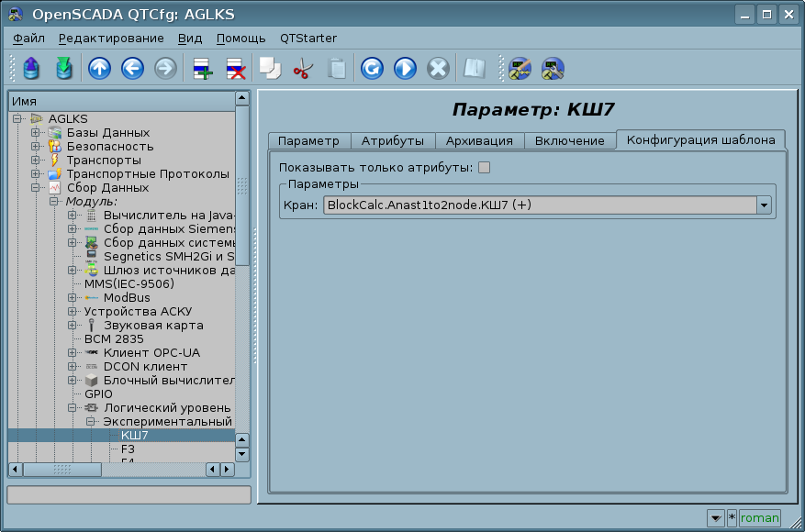Select the 'F3' parameter in tree

tap(128, 449)
